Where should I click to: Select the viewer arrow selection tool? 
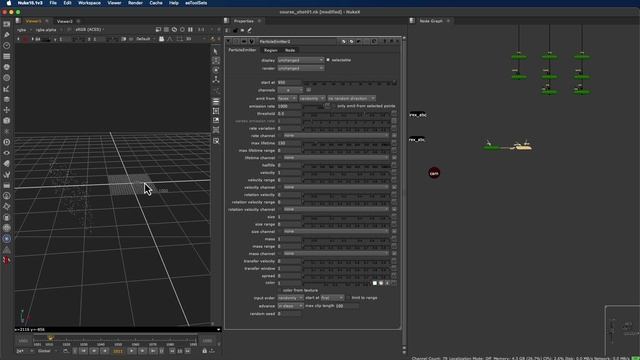point(216,51)
